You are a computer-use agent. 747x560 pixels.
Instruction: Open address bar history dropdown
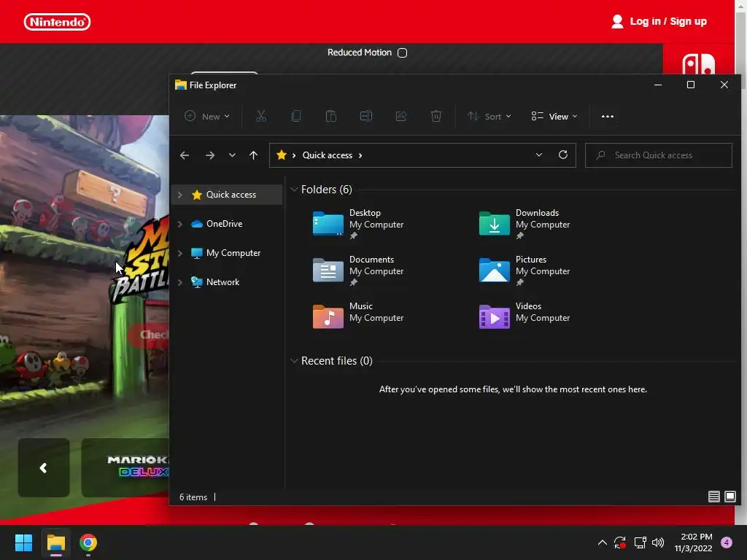coord(539,155)
